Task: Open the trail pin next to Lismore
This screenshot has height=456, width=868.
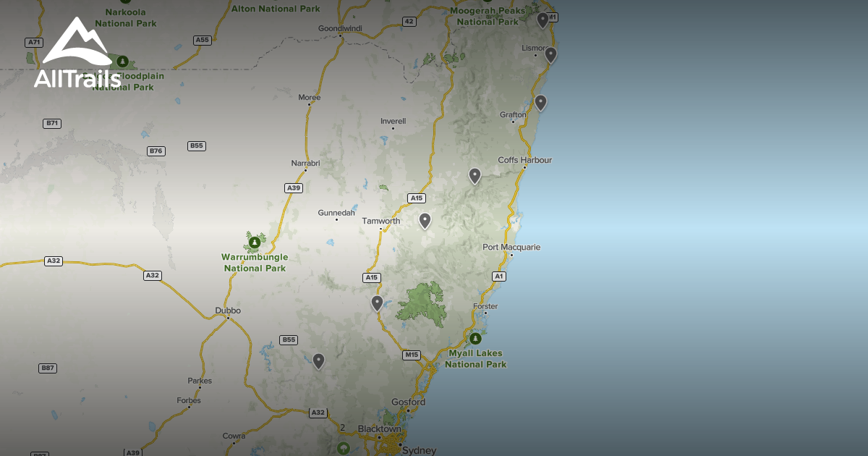Action: [x=550, y=54]
